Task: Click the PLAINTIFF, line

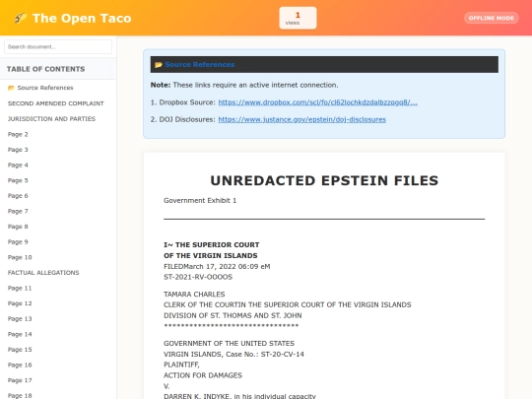Action: pyautogui.click(x=181, y=365)
